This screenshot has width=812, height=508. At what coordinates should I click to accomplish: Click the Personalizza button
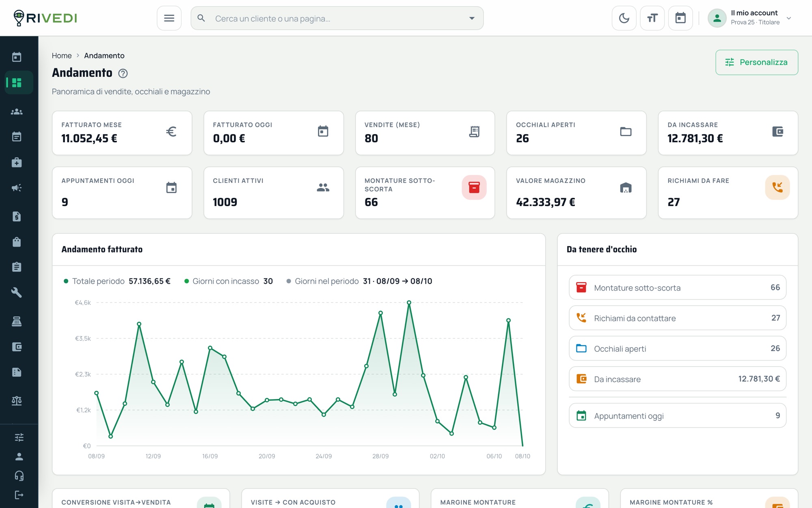(x=756, y=62)
